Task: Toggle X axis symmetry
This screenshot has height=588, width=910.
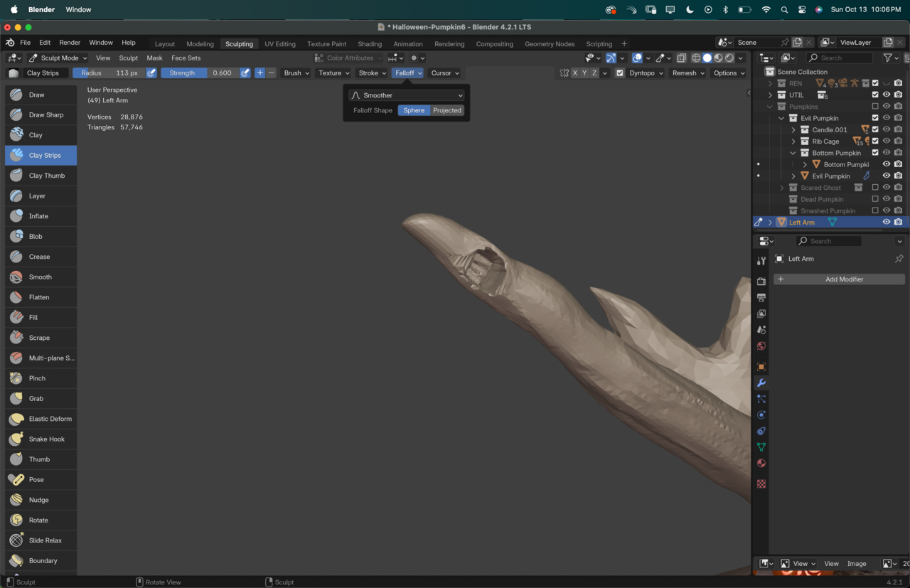Action: coord(575,73)
